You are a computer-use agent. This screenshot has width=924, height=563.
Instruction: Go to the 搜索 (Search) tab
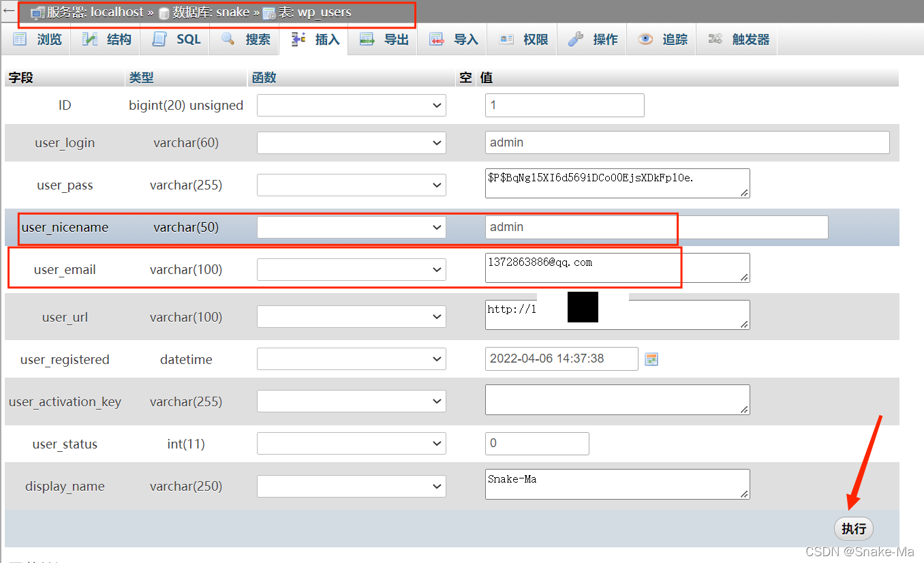click(x=245, y=40)
